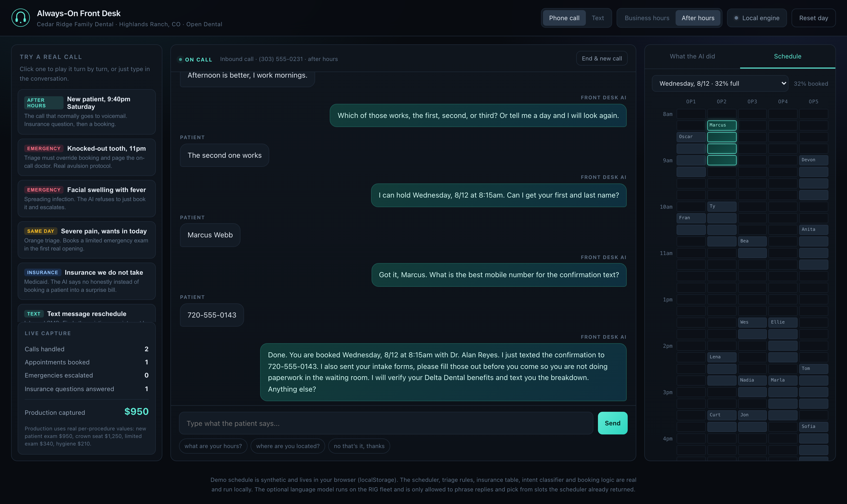847x504 pixels.
Task: Open the Wednesday 8/12 date dropdown
Action: coord(720,84)
